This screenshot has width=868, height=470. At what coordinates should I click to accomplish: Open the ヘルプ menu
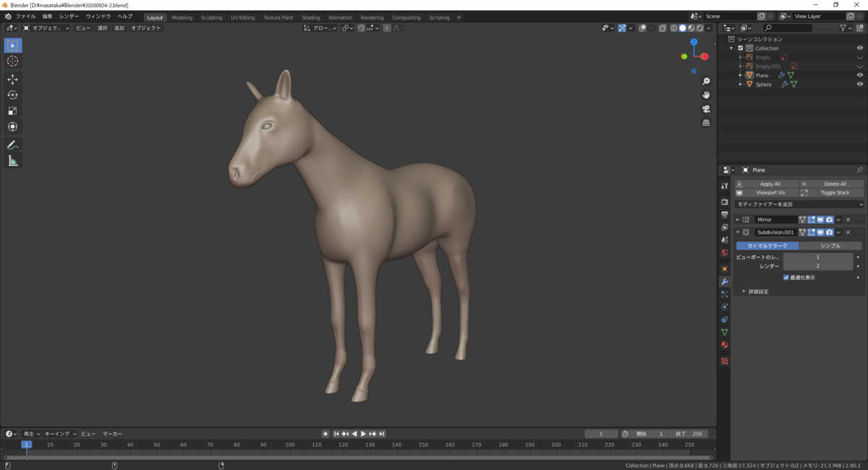125,17
